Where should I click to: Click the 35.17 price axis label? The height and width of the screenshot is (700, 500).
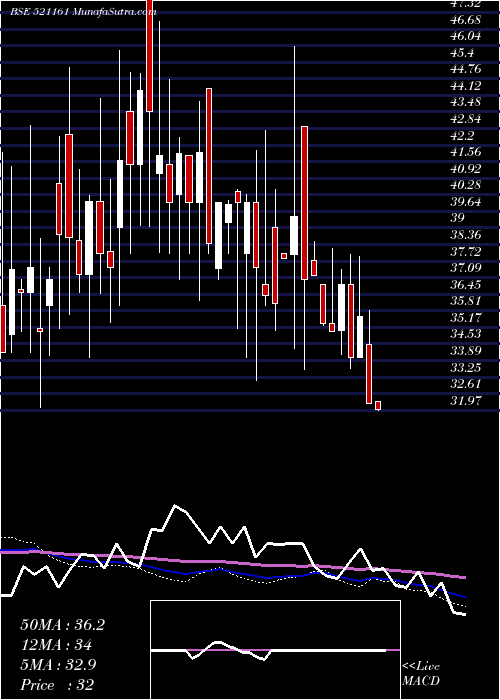[x=466, y=318]
